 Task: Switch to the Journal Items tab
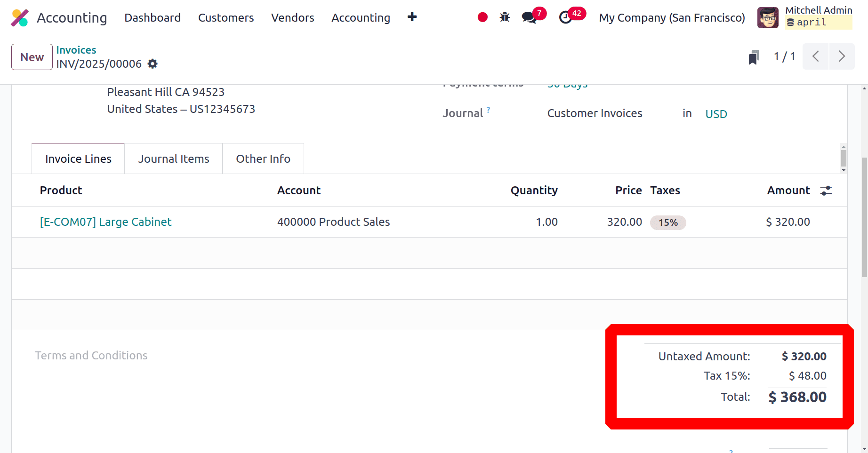click(x=173, y=159)
